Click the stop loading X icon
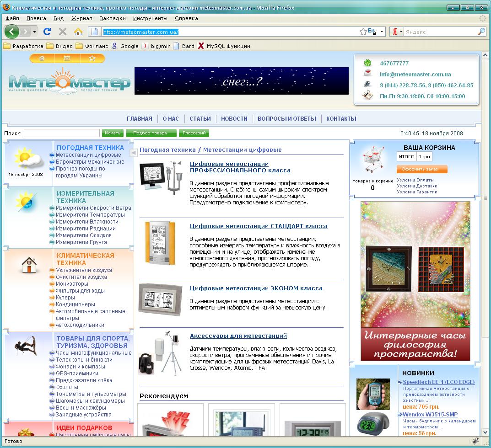Viewport: 491px width, 448px height. [x=63, y=32]
